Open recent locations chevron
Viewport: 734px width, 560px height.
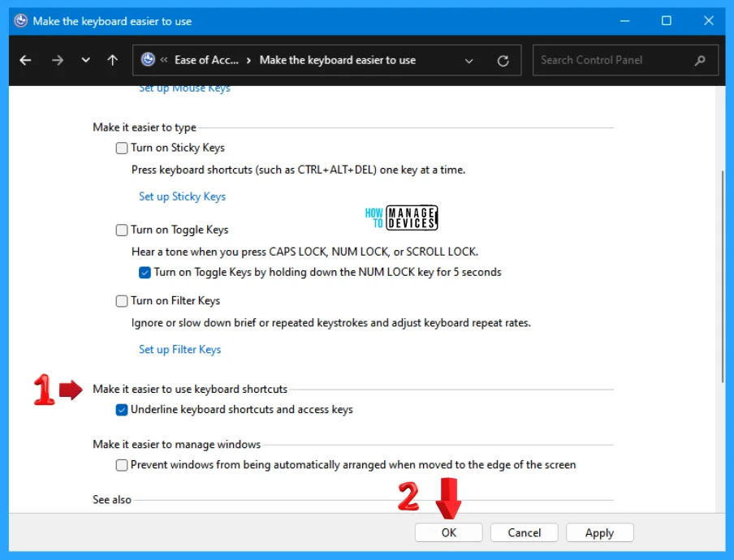pyautogui.click(x=86, y=60)
